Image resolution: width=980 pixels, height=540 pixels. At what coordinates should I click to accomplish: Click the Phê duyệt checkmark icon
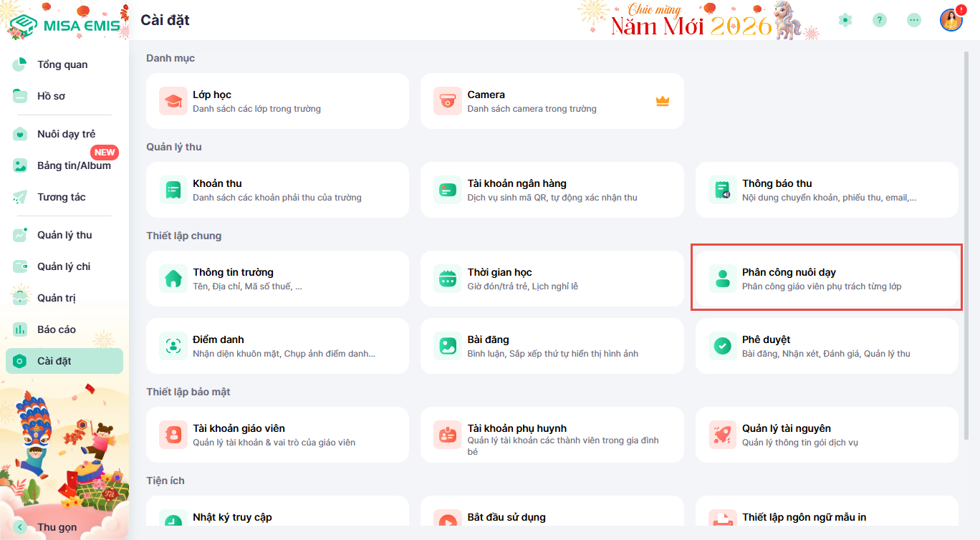click(x=722, y=346)
